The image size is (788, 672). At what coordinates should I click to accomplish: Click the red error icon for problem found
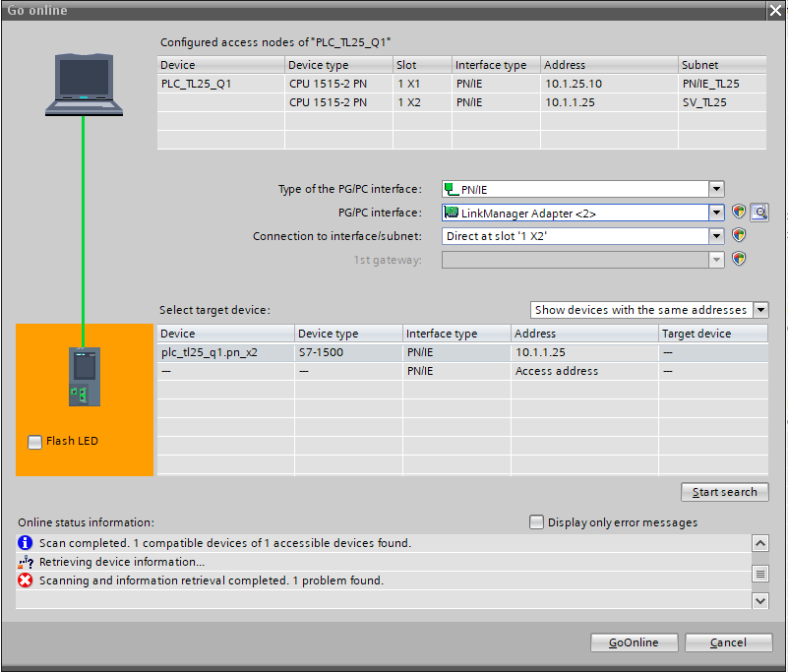[26, 580]
